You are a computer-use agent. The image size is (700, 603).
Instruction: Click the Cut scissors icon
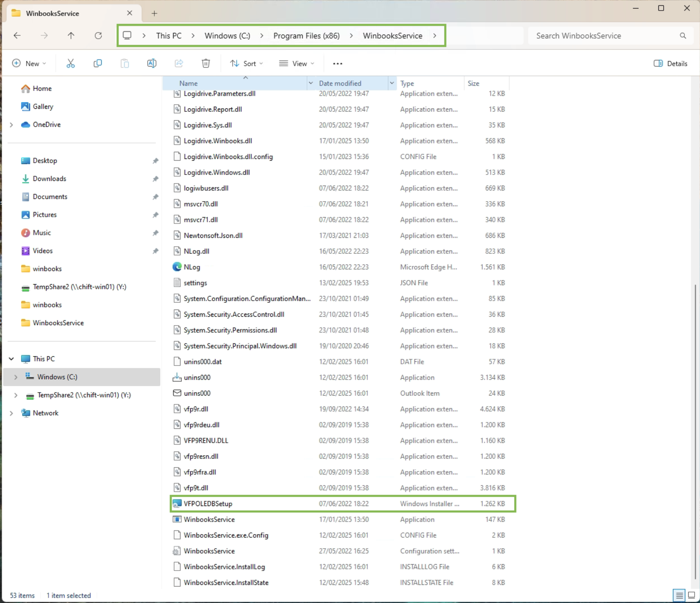(70, 64)
